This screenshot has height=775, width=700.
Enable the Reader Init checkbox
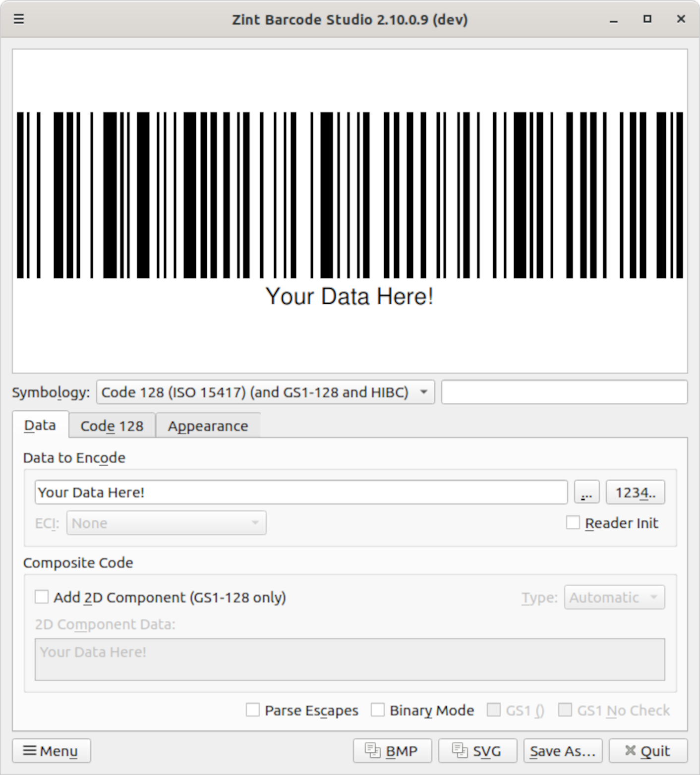(x=573, y=523)
